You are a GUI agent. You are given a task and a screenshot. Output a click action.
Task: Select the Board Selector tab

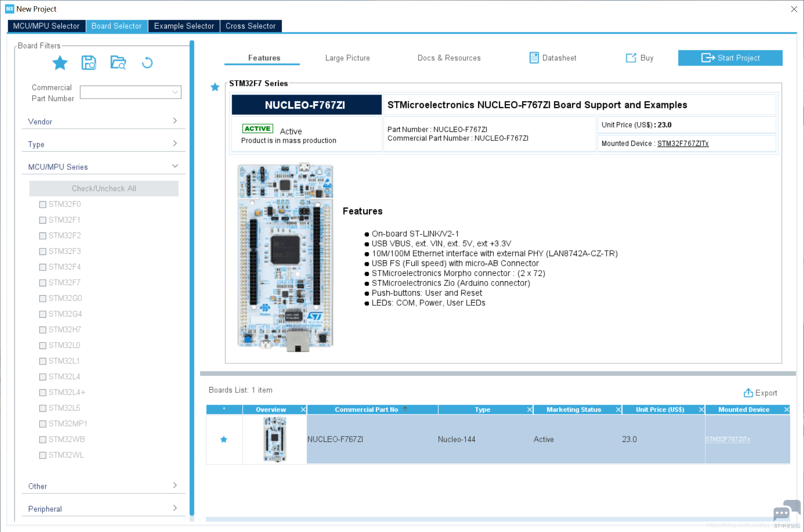coord(116,26)
